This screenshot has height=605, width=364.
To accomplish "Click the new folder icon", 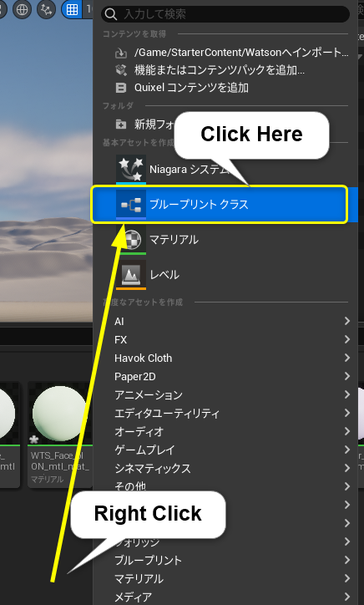I will 121,125.
